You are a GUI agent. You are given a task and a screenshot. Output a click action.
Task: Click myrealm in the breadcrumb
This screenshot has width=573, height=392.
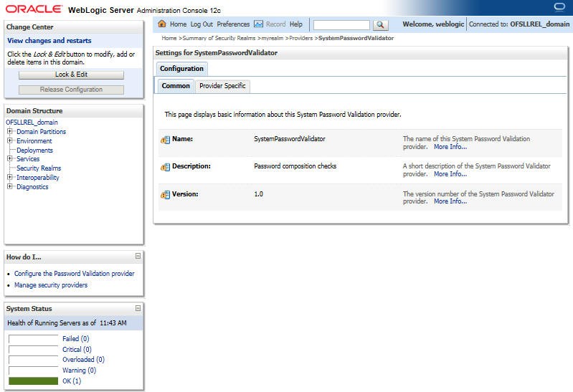pos(273,38)
